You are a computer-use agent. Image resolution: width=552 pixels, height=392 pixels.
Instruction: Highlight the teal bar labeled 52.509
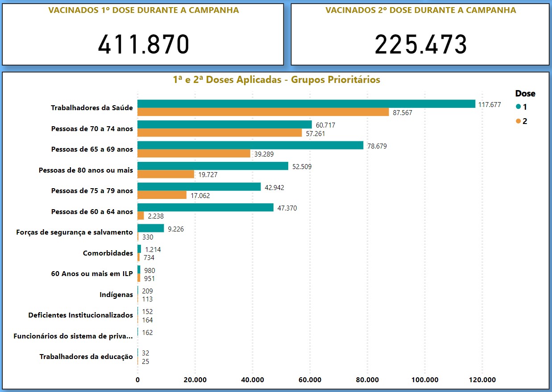(x=213, y=166)
